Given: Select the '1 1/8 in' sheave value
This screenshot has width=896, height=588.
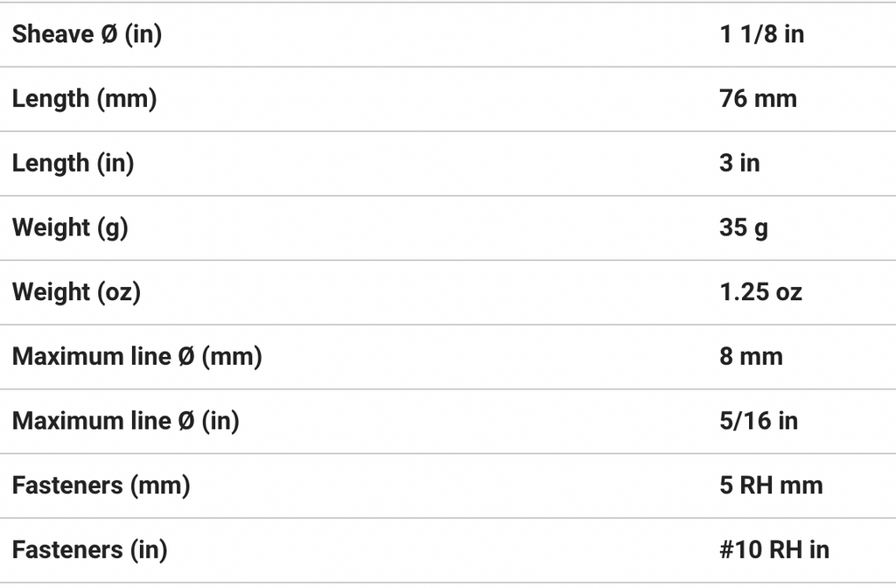Looking at the screenshot, I should pos(761,34).
